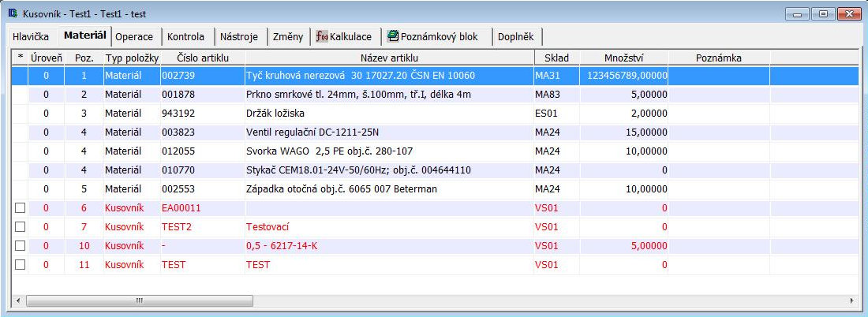Enable checkbox for 0,5 - 6217-14-K row
Screen dimensions: 868x317
[21, 245]
